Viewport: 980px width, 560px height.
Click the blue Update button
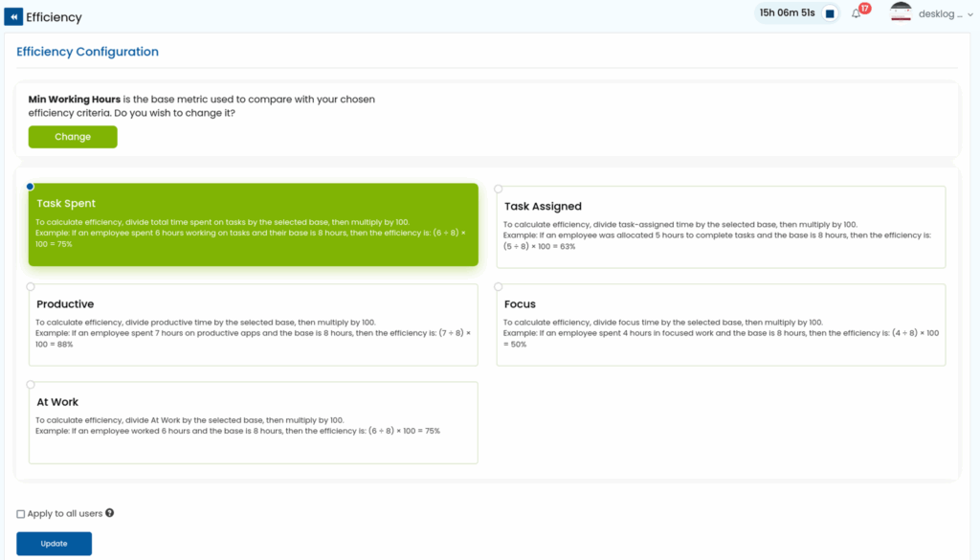click(x=54, y=544)
